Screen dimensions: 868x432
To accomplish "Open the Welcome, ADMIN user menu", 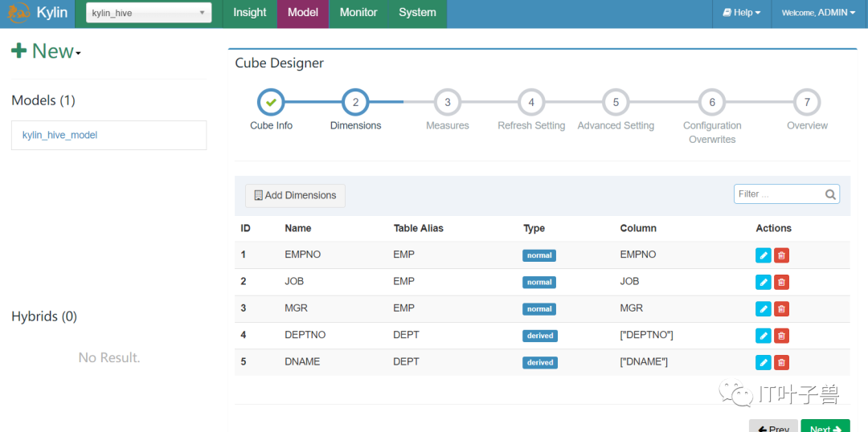I will coord(818,13).
